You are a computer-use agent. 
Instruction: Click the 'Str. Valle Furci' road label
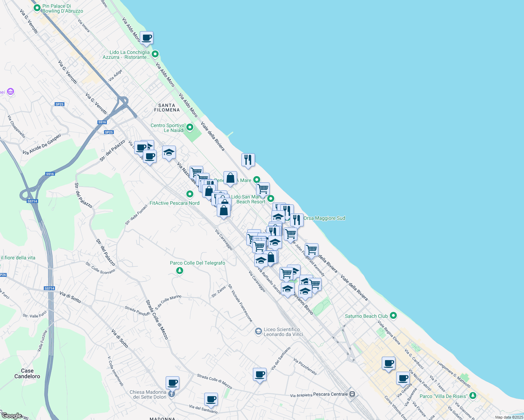(35, 314)
